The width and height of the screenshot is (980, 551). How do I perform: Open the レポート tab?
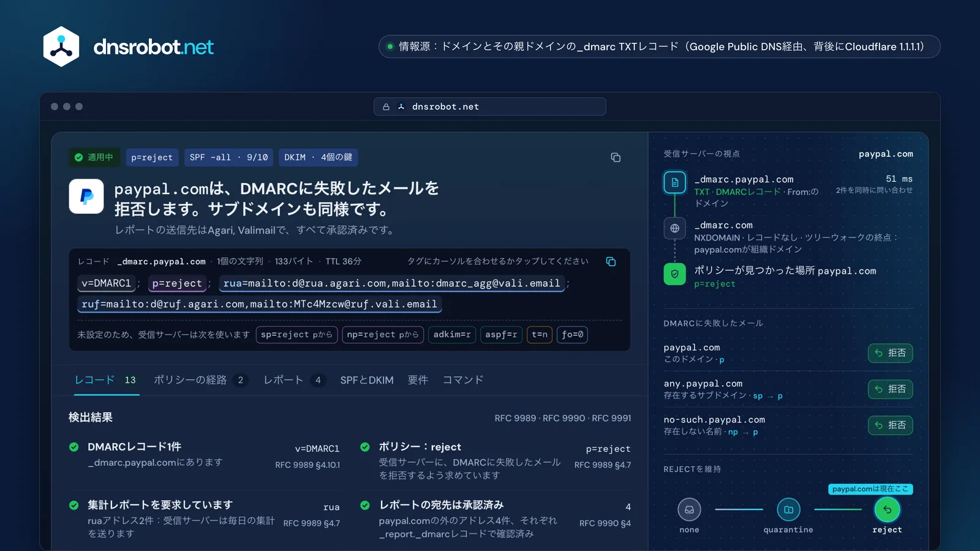[294, 380]
